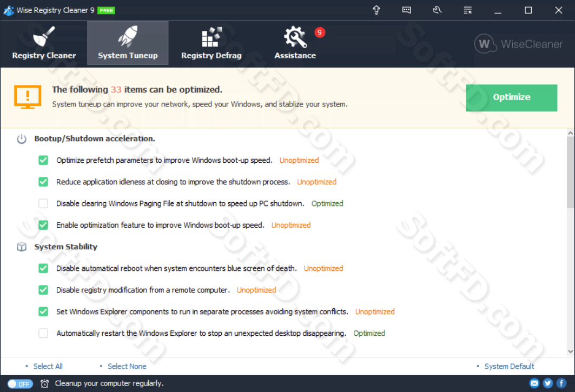Image resolution: width=575 pixels, height=392 pixels.
Task: Click the orange warning monitor icon
Action: [x=28, y=97]
